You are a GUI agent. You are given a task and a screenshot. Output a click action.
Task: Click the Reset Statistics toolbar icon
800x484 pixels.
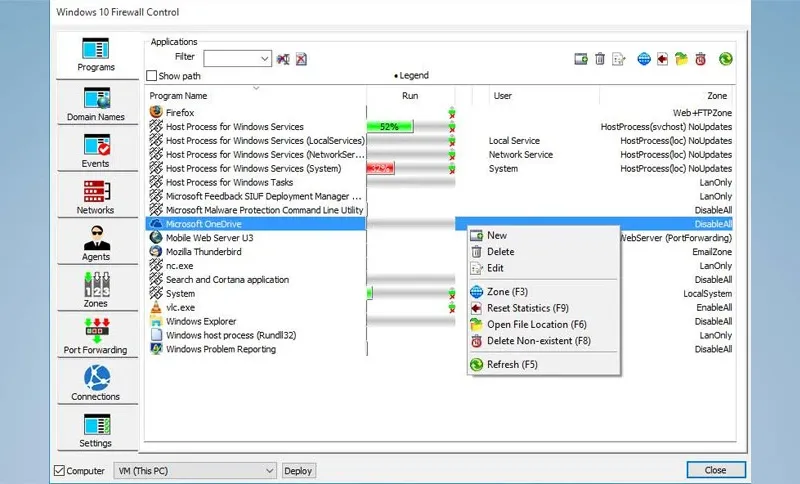662,59
